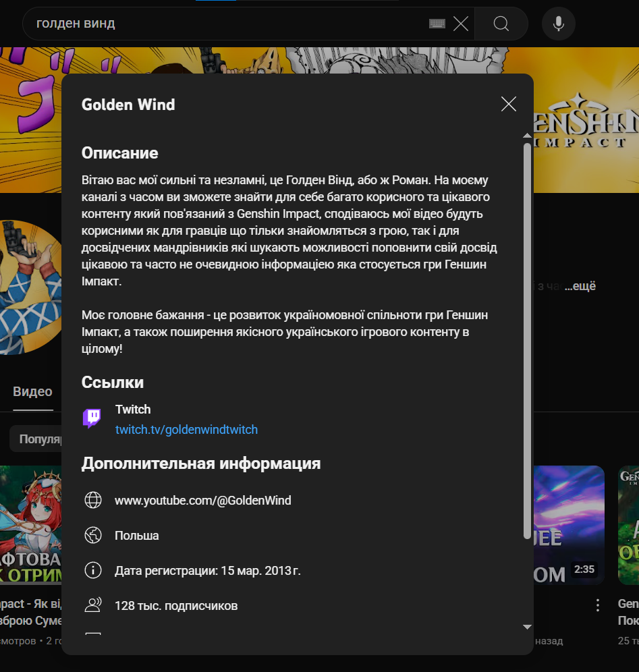Open the Nilou weapon crafting video thumbnail

[31, 525]
